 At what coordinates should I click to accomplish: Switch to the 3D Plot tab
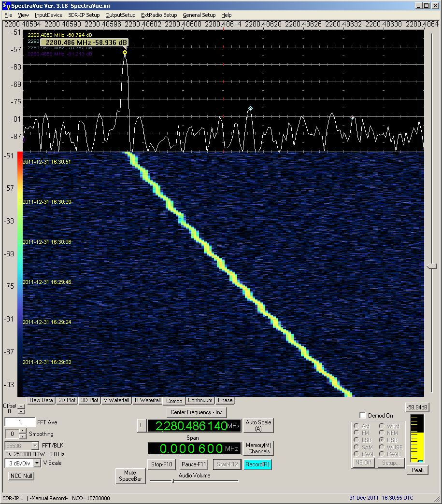click(90, 400)
